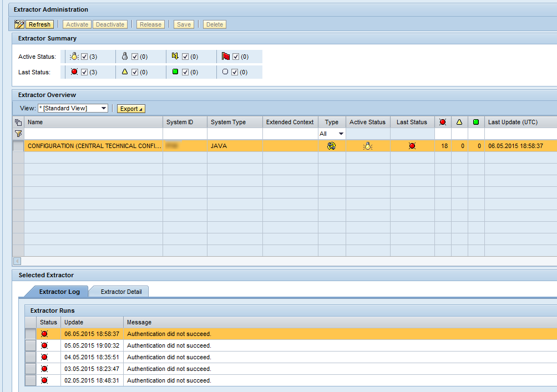Click the filter funnel icon in filter row
Screen dimensions: 557x392
(x=18, y=134)
